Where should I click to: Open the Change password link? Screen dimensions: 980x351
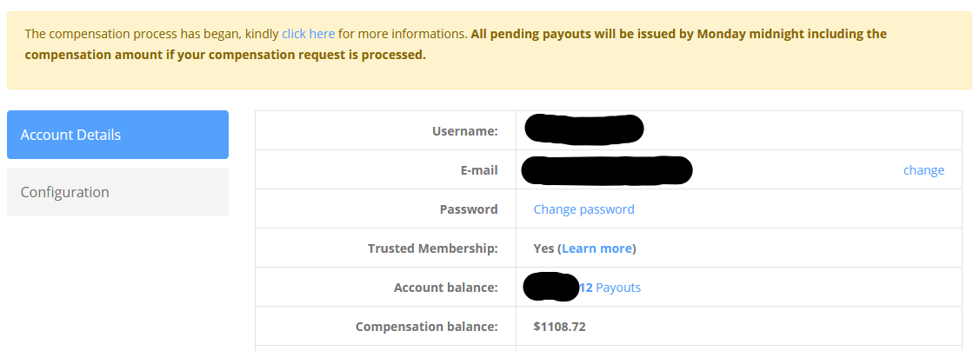583,209
